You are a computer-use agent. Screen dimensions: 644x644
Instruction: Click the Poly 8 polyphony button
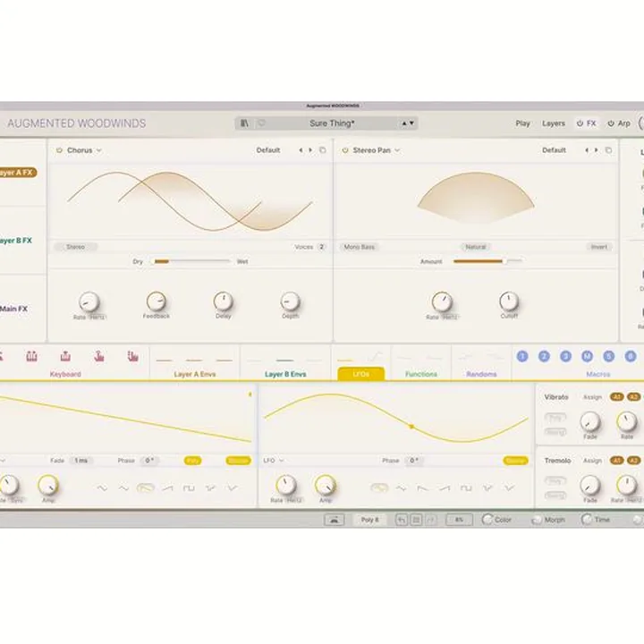click(x=369, y=520)
